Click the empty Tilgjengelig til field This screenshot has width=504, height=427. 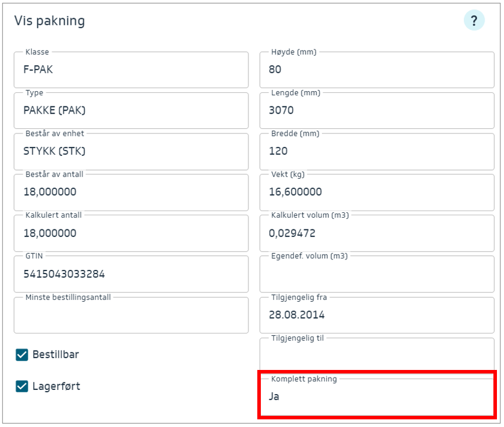(376, 355)
